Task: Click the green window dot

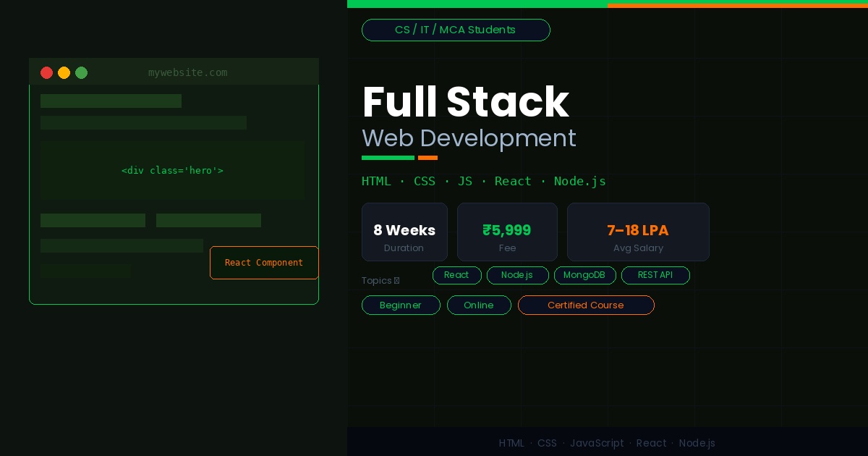Action: coord(81,72)
